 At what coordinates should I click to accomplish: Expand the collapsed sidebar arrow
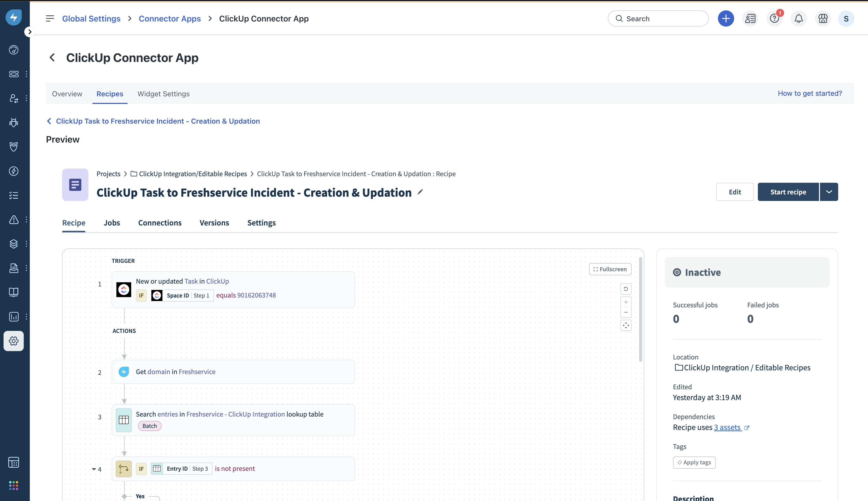click(30, 32)
